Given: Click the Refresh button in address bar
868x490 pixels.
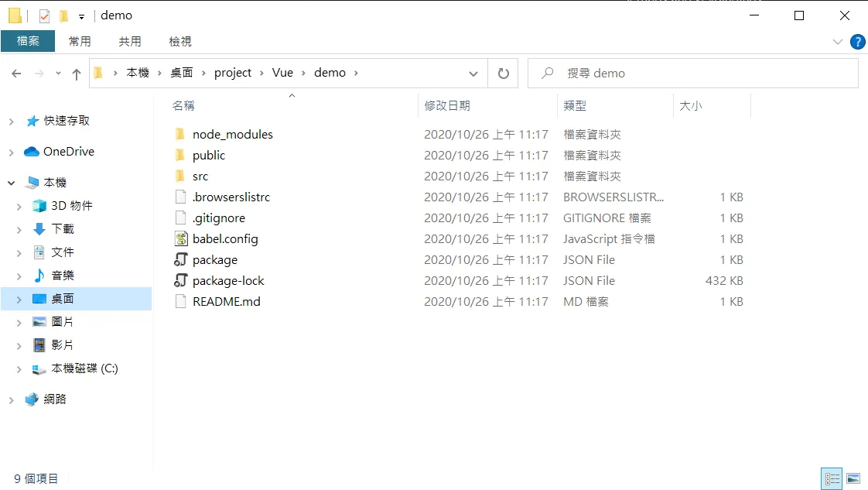Looking at the screenshot, I should (x=504, y=74).
